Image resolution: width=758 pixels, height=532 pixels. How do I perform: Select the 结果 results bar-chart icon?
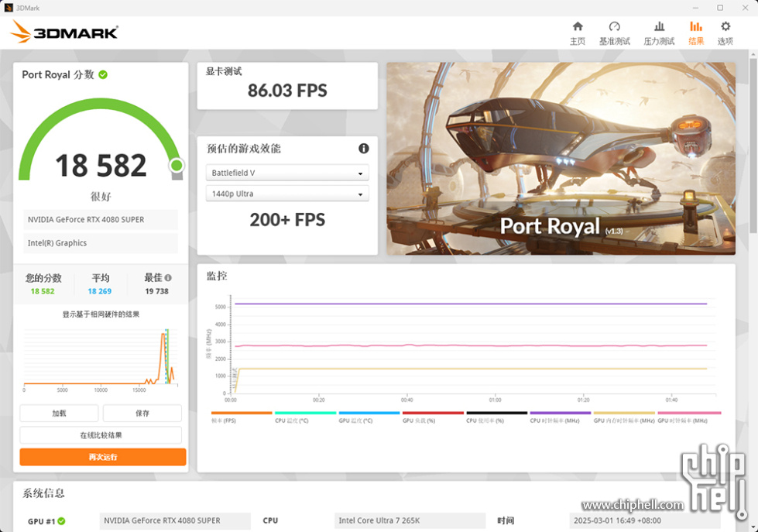[x=695, y=26]
